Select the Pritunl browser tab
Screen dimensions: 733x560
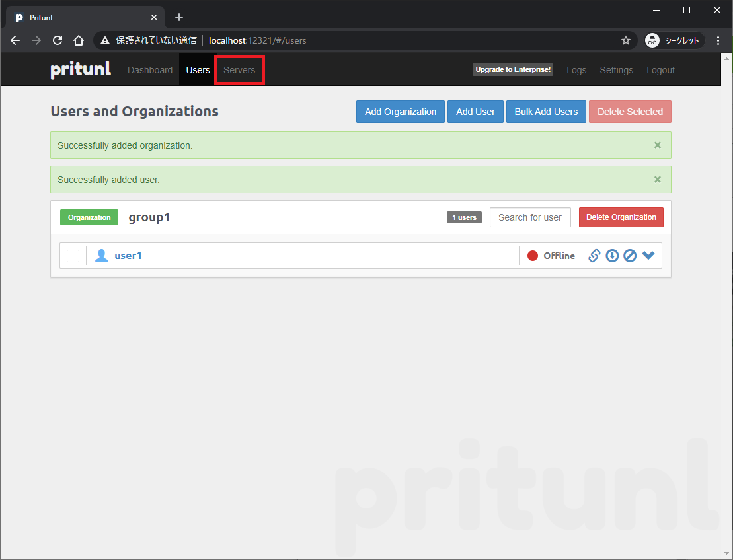[85, 17]
